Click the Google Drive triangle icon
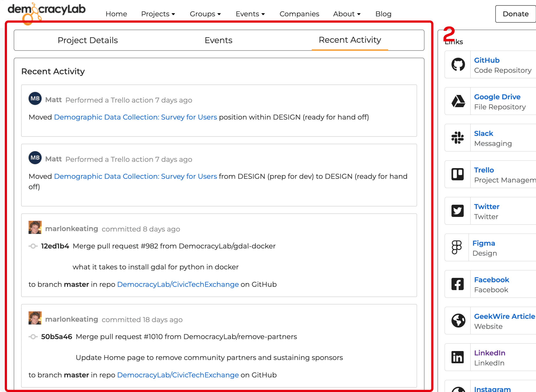Image resolution: width=536 pixels, height=392 pixels. point(458,101)
